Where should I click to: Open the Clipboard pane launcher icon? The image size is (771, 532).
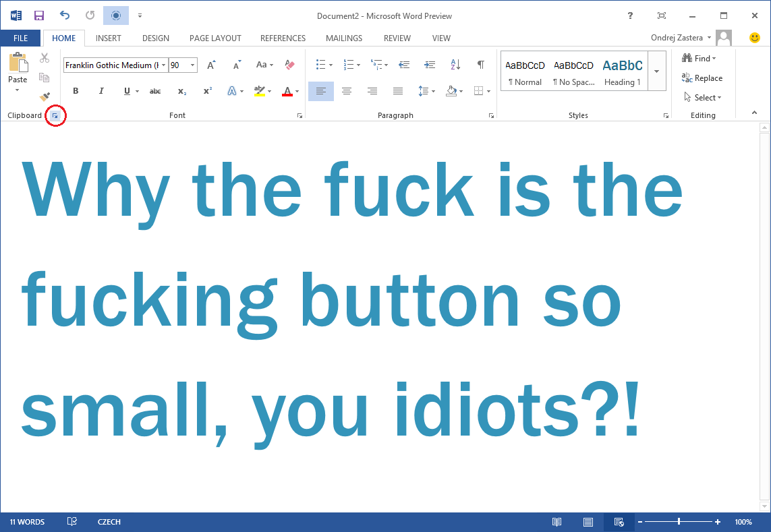coord(55,116)
